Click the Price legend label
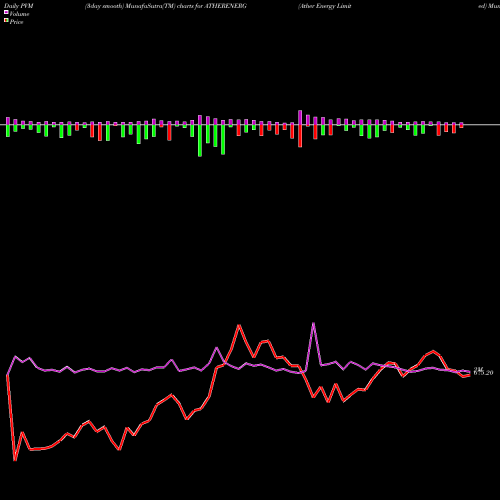 click(x=16, y=22)
